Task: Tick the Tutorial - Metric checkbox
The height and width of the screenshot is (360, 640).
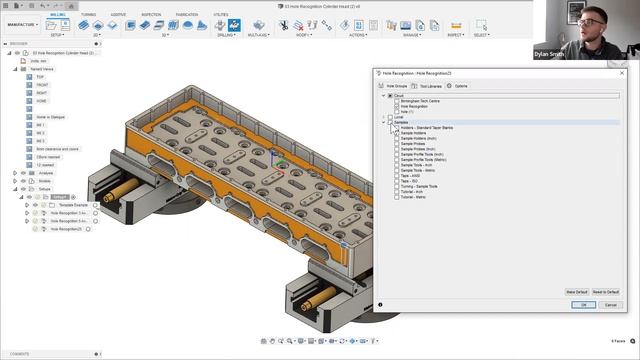Action: (x=397, y=197)
